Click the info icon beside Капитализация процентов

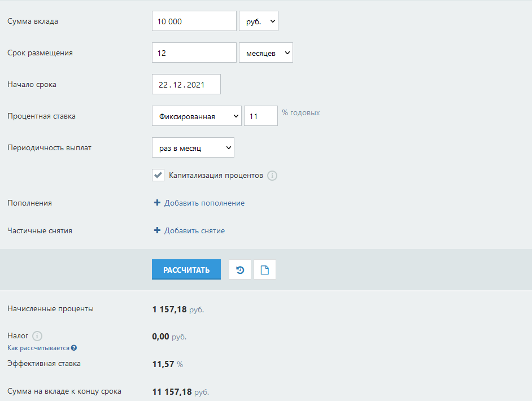tap(272, 176)
